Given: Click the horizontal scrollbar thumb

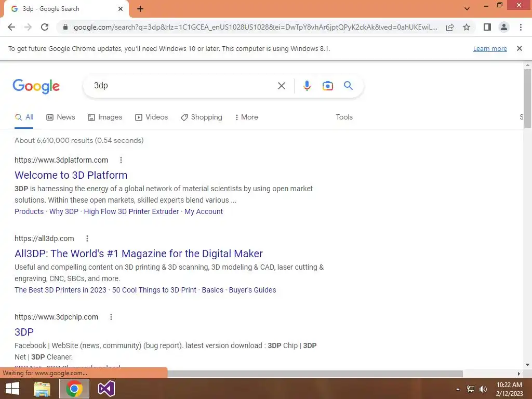Looking at the screenshot, I should point(315,374).
